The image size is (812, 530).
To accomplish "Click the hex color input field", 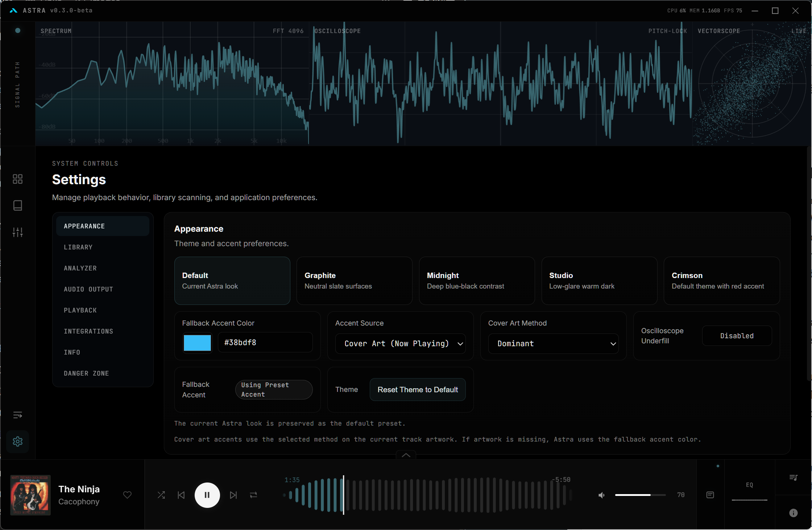I will [x=265, y=343].
